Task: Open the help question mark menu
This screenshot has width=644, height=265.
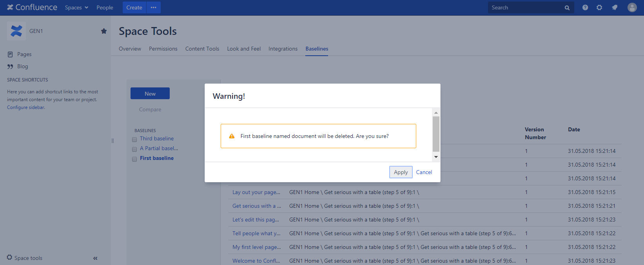Action: tap(585, 7)
